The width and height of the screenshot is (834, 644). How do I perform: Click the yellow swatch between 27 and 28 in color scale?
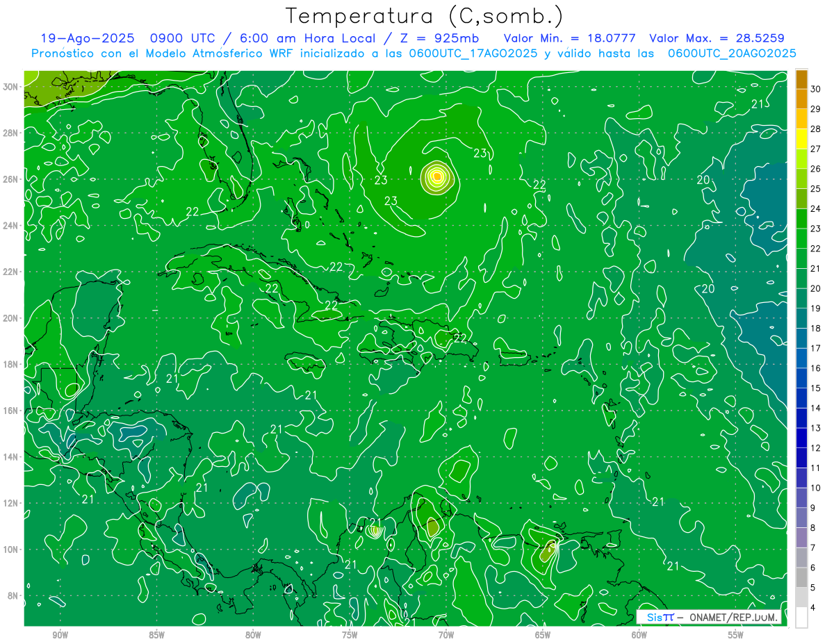(801, 139)
